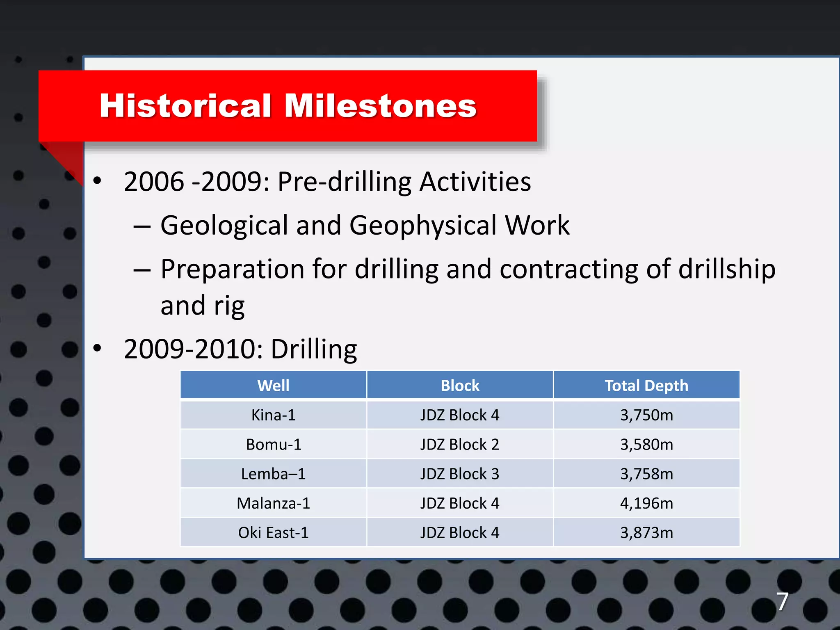Screen dimensions: 840x630
Task: Click the '3,873m' depth value
Action: (x=646, y=532)
